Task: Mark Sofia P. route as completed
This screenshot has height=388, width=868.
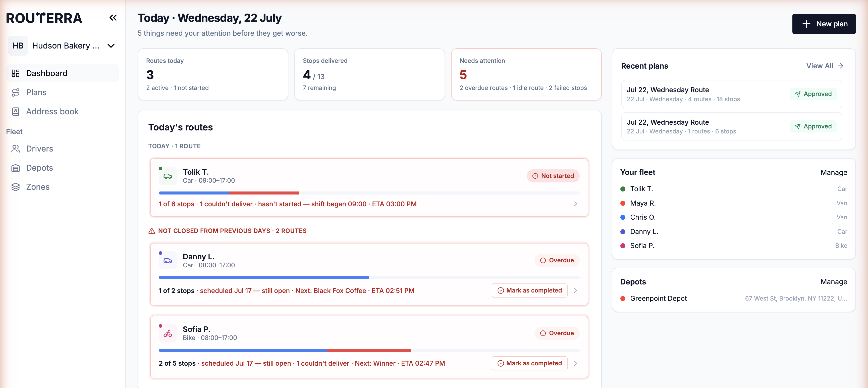Action: (529, 363)
